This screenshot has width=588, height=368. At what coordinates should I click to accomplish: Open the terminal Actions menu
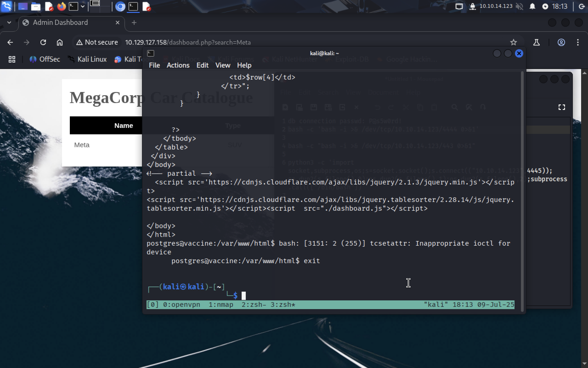[178, 65]
